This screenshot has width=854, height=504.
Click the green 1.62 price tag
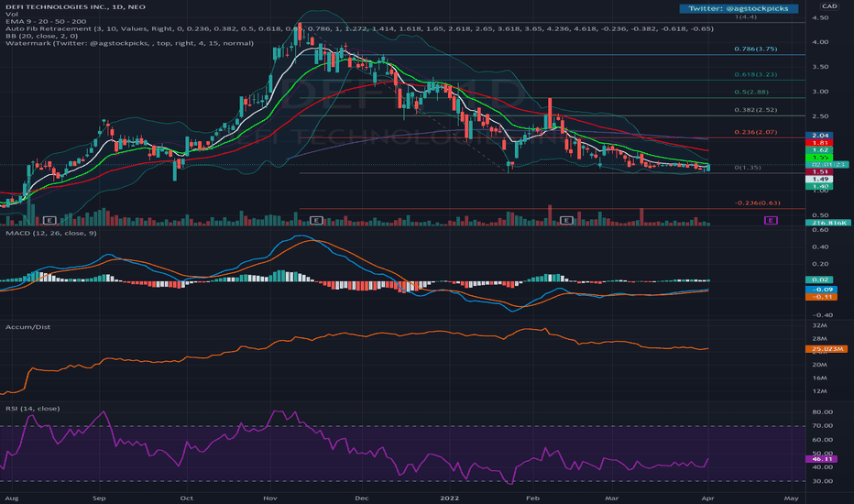(820, 150)
